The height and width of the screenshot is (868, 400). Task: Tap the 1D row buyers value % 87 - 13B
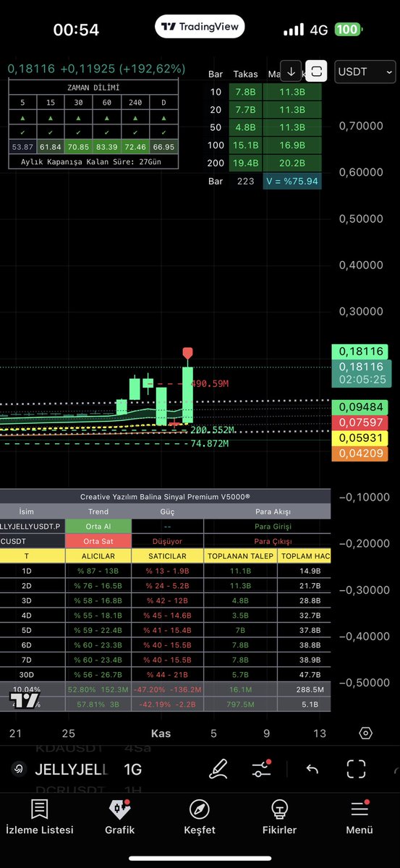coord(98,571)
